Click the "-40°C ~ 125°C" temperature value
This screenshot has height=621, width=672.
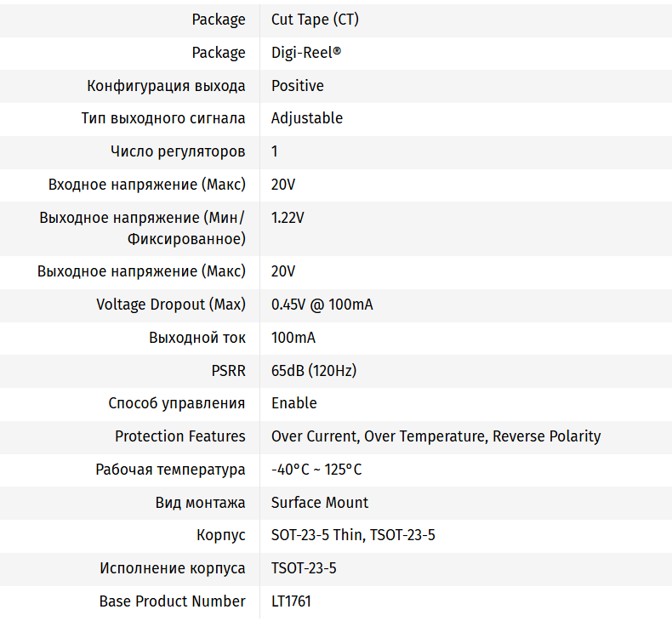[x=316, y=470]
